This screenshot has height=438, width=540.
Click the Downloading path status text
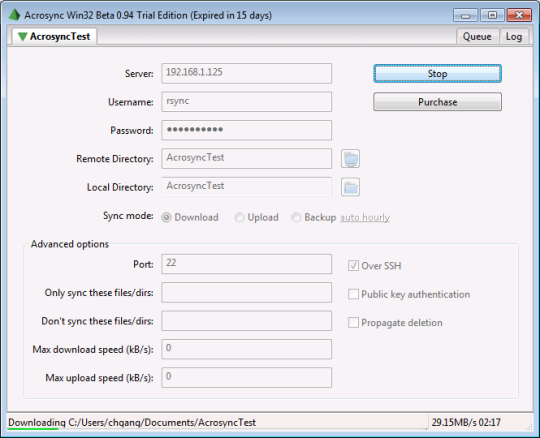[132, 423]
